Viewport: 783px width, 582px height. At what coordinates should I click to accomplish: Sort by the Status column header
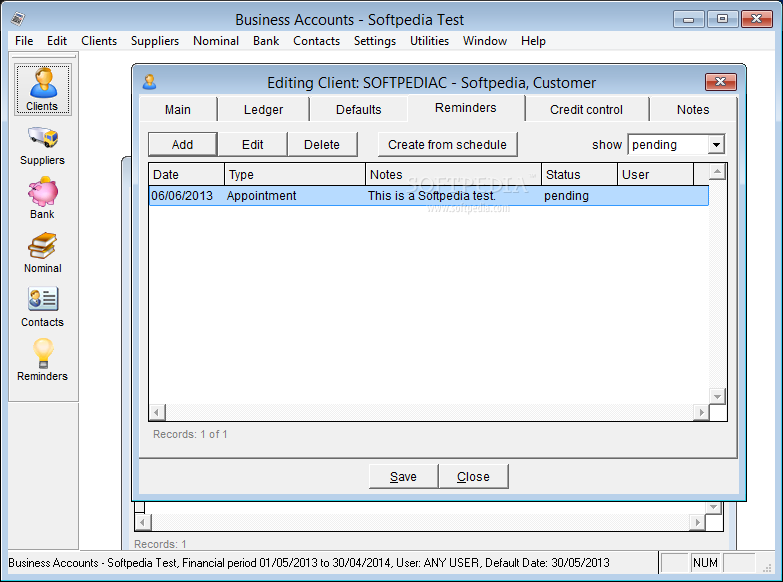click(x=579, y=174)
